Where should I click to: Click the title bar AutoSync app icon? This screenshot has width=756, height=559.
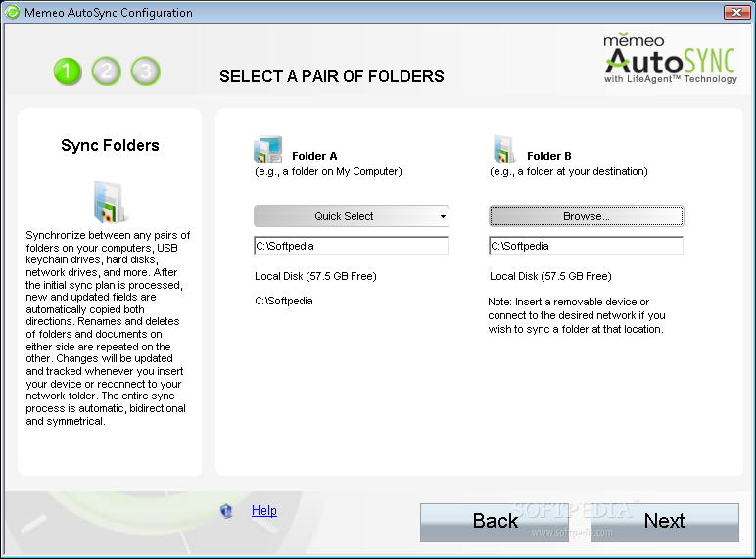click(12, 12)
